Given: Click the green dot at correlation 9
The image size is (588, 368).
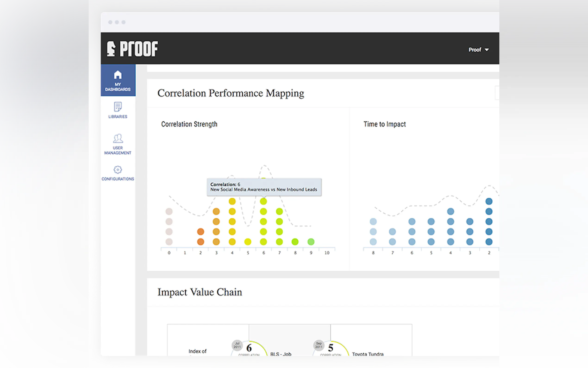Looking at the screenshot, I should [x=311, y=242].
